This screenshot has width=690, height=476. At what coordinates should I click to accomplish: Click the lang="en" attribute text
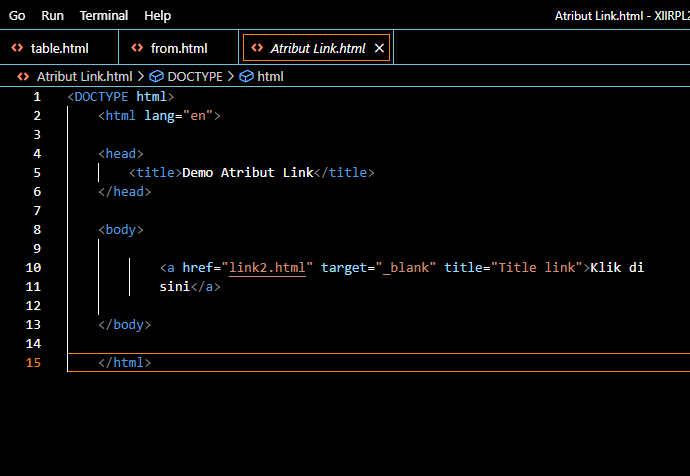[x=178, y=116]
